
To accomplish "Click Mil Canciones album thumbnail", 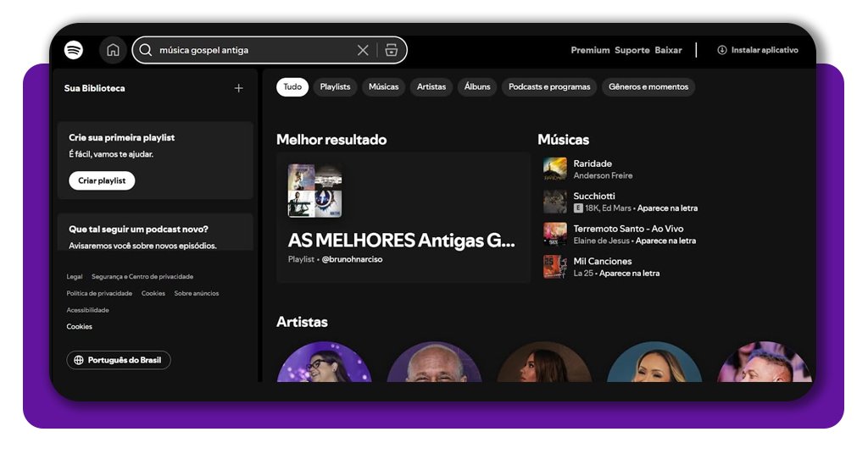I will [554, 267].
